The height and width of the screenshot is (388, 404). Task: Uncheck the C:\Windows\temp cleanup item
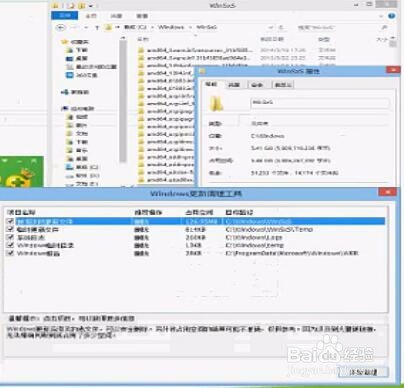[10, 245]
